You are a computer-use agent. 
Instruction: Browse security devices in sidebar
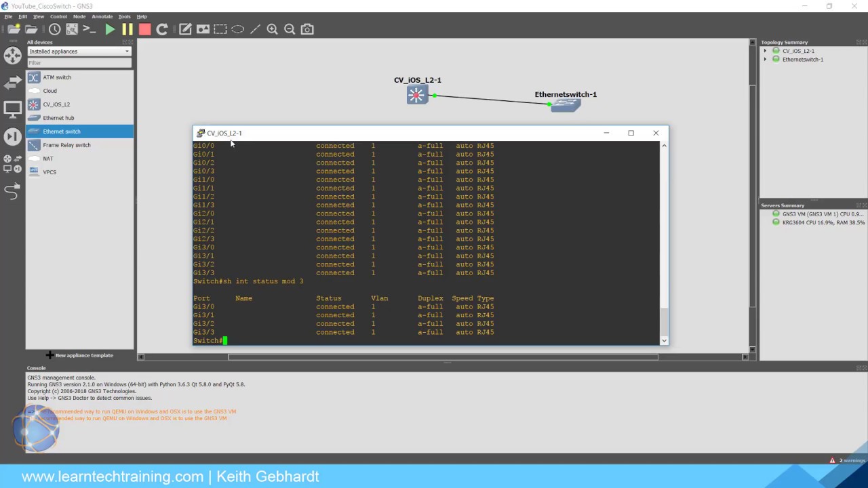[x=12, y=136]
